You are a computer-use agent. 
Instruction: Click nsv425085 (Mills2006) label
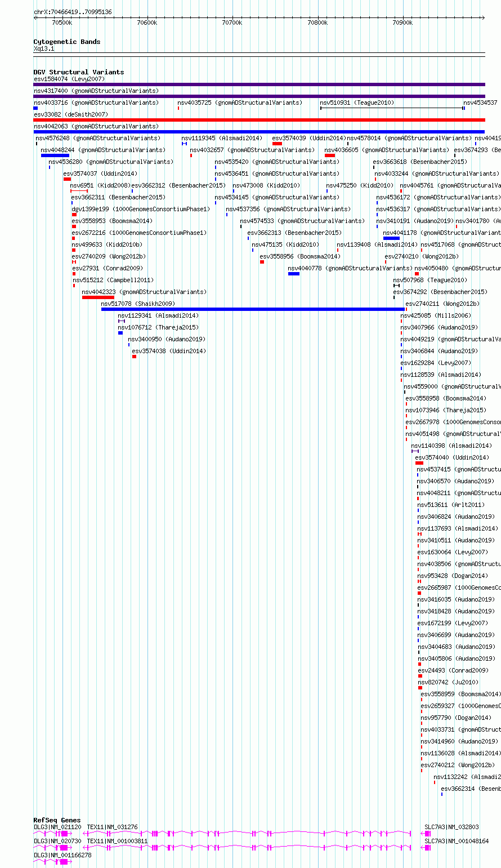(x=436, y=315)
